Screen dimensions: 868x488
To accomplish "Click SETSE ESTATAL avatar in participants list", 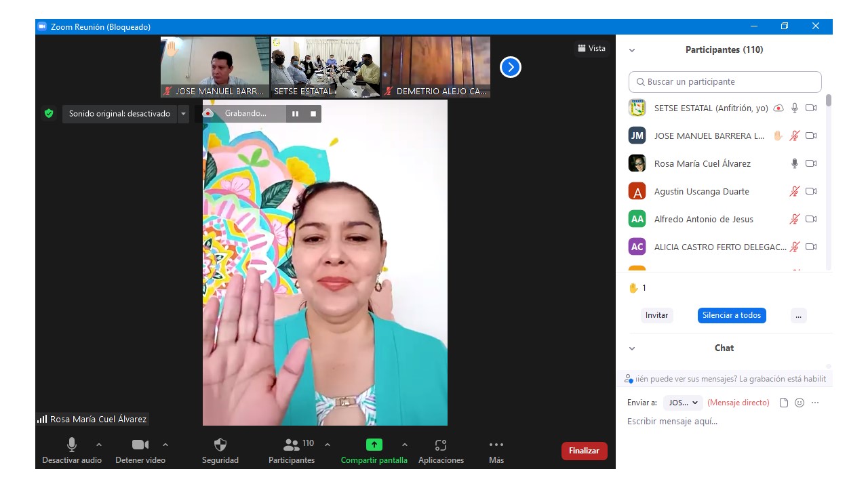I will (637, 108).
